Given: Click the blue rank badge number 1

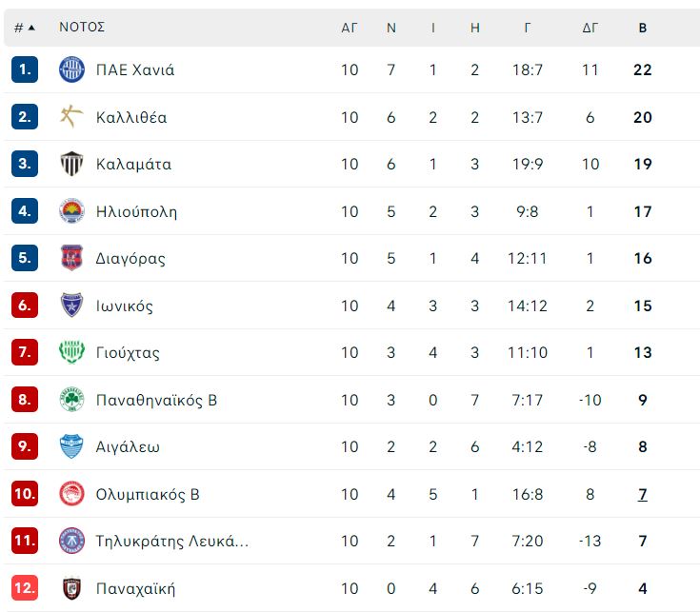Looking at the screenshot, I should point(25,69).
